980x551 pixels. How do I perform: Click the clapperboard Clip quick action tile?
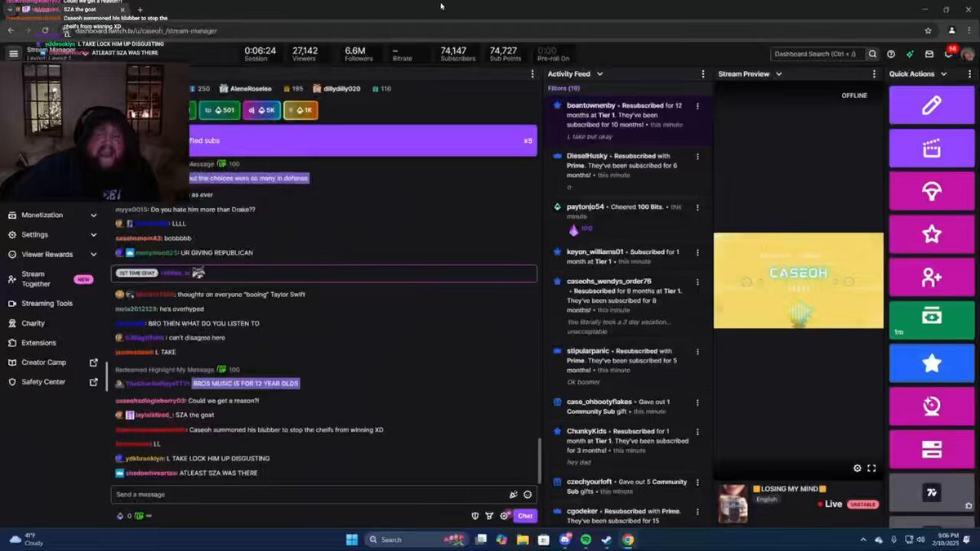click(931, 148)
